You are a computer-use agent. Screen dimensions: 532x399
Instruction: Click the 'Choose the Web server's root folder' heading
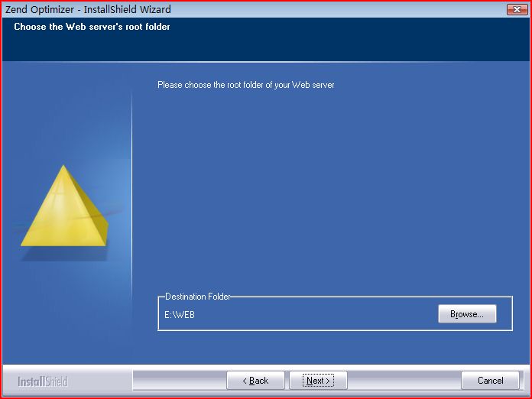coord(92,27)
